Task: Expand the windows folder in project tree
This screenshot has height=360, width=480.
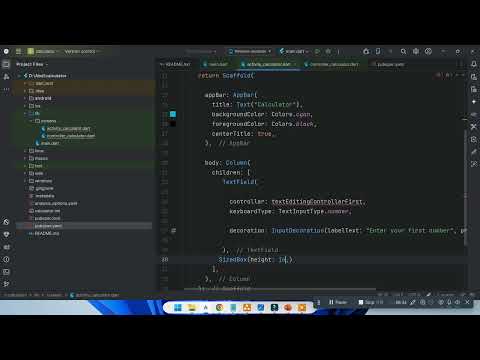Action: (25, 181)
